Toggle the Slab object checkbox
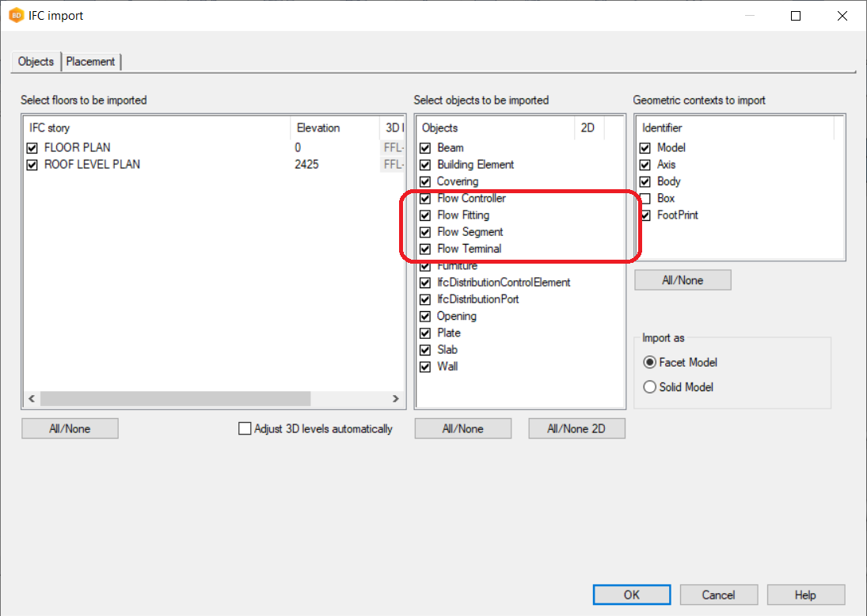The width and height of the screenshot is (867, 616). [x=425, y=350]
